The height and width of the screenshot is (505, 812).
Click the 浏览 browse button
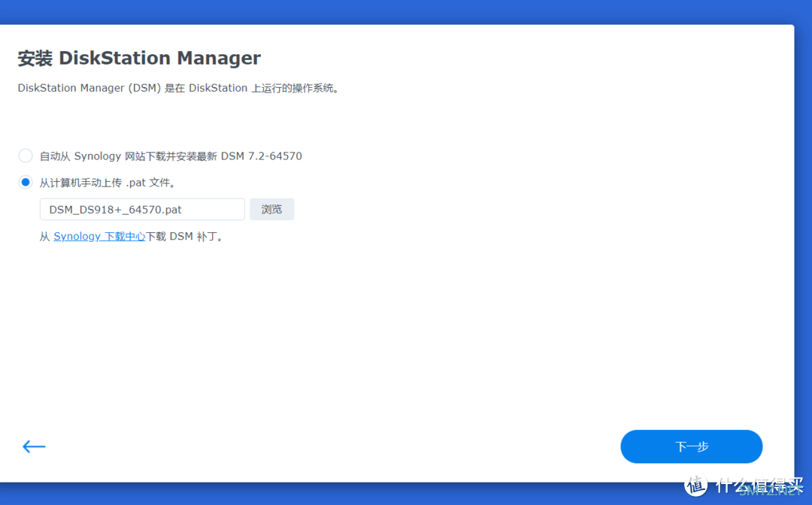click(272, 209)
